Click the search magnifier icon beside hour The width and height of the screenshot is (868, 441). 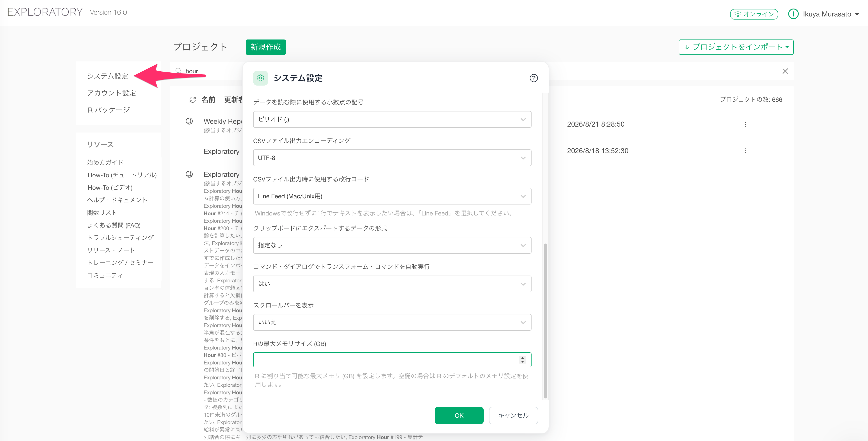coord(178,71)
